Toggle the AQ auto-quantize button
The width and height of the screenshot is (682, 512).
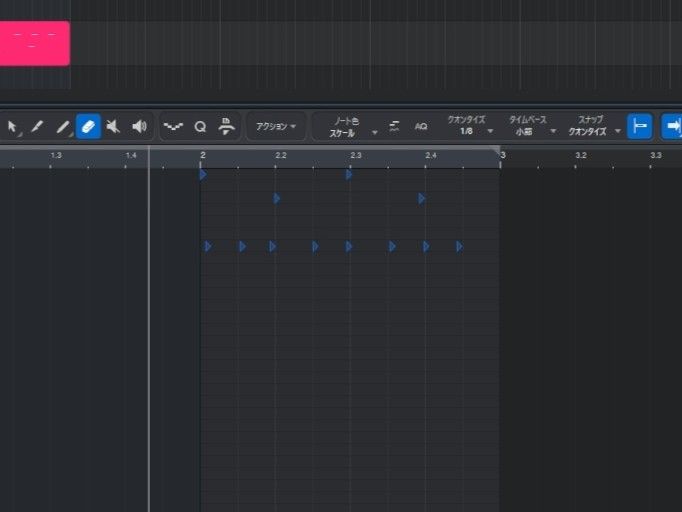point(421,127)
